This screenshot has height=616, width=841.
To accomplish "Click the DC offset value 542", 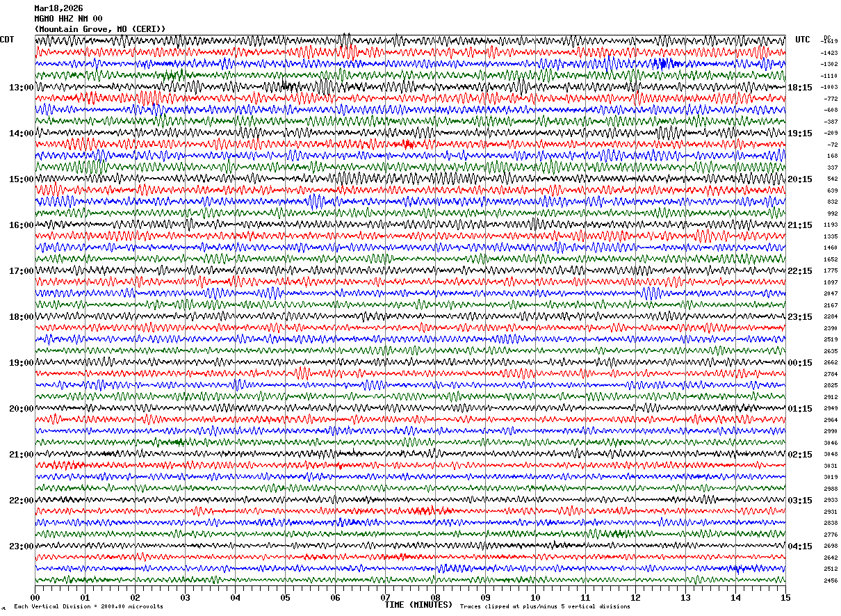I will tap(833, 179).
